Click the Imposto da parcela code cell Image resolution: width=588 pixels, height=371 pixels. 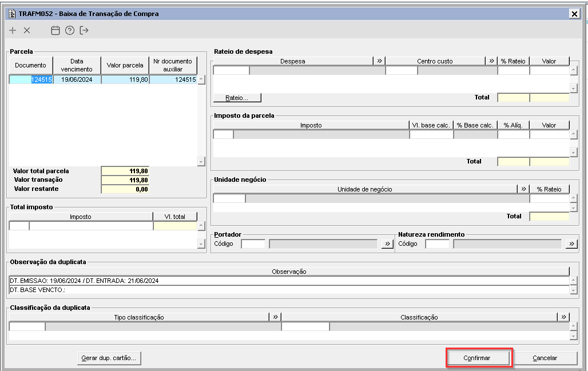pos(223,134)
